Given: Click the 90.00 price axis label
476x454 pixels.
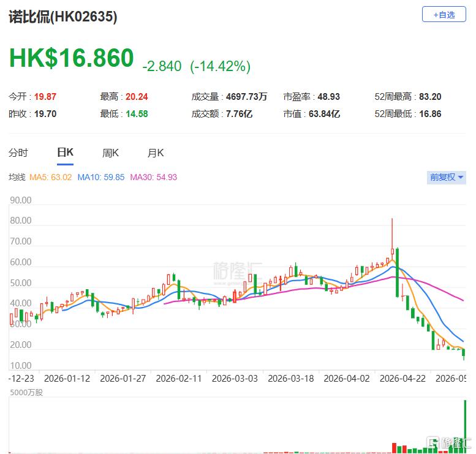Looking at the screenshot, I should click(x=21, y=200).
